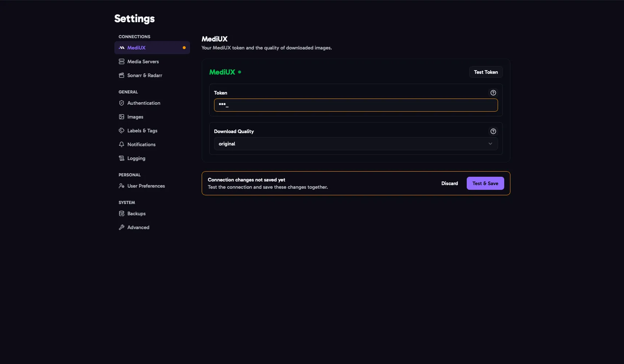
Task: Click 'Connection changes not saved yet' text
Action: [x=246, y=180]
